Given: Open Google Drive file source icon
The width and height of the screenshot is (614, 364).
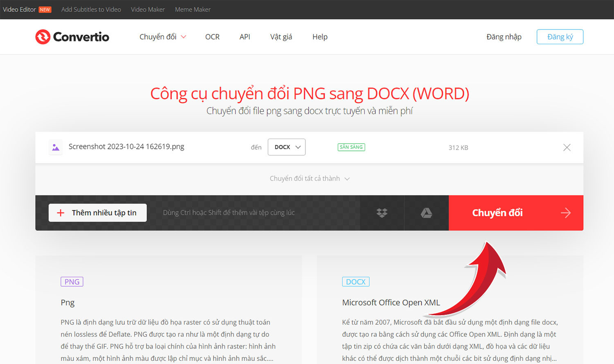Looking at the screenshot, I should coord(427,213).
